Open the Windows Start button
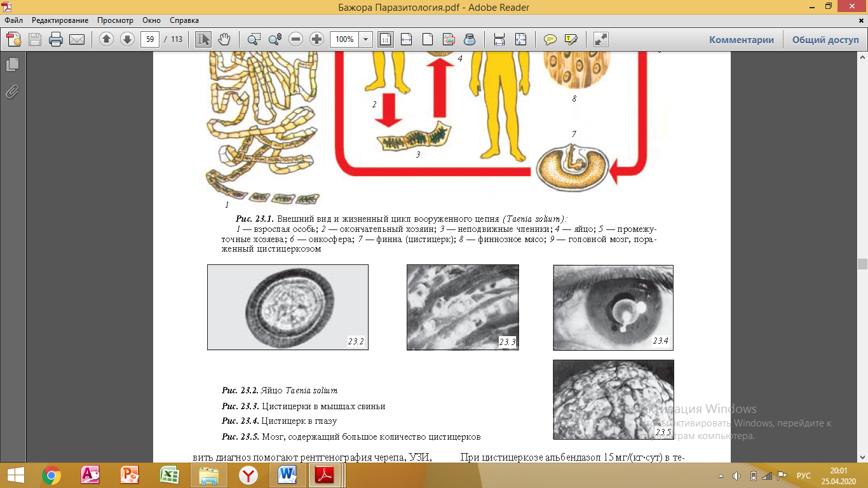 (15, 475)
